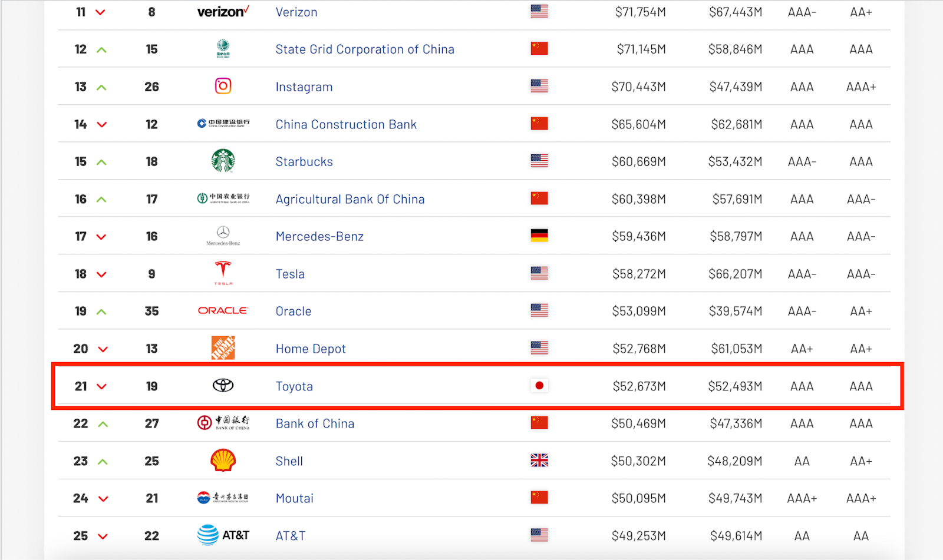Select the $48,209M value in Shell row
Image resolution: width=943 pixels, height=560 pixels.
click(735, 461)
